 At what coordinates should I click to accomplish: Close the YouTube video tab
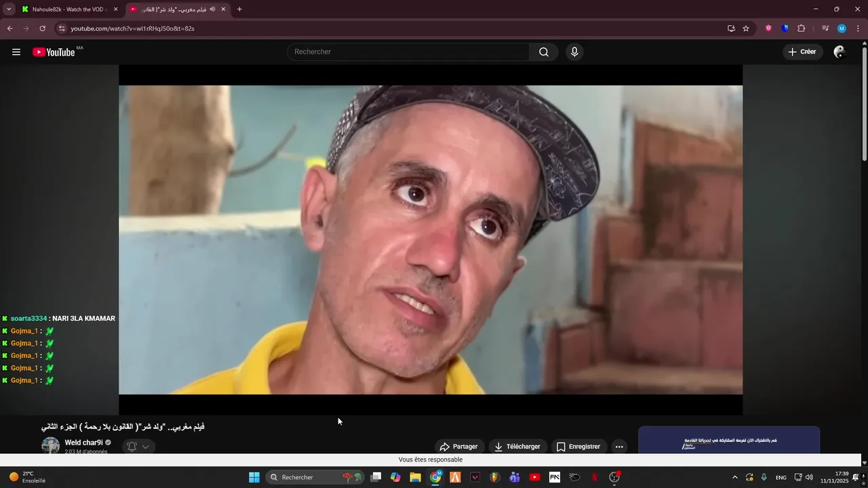pos(224,9)
